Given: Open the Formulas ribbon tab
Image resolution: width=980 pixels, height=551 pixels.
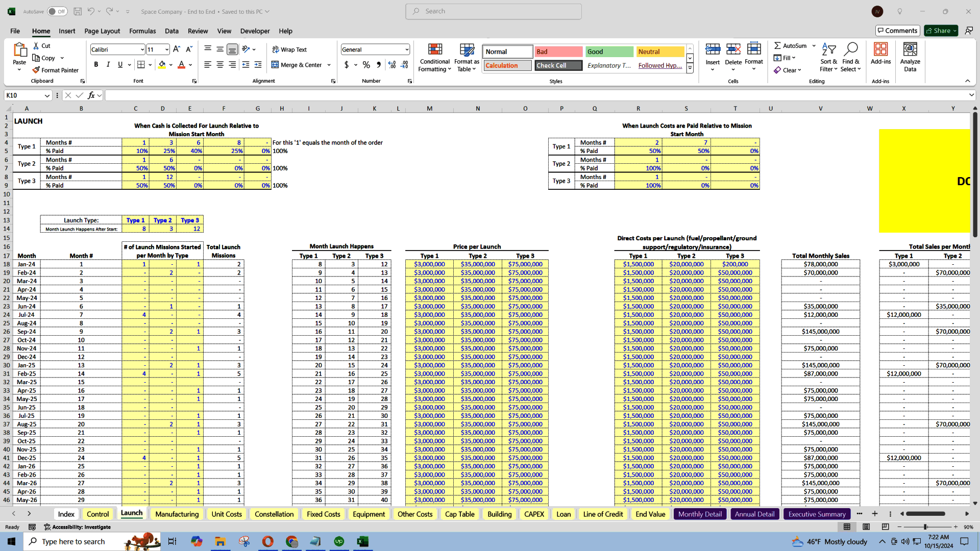Looking at the screenshot, I should tap(142, 31).
